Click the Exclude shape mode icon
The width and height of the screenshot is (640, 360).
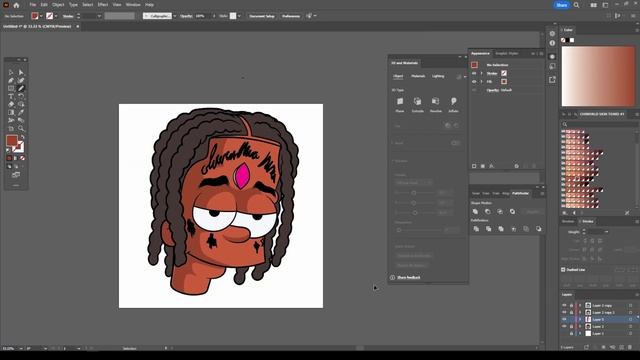tap(512, 211)
